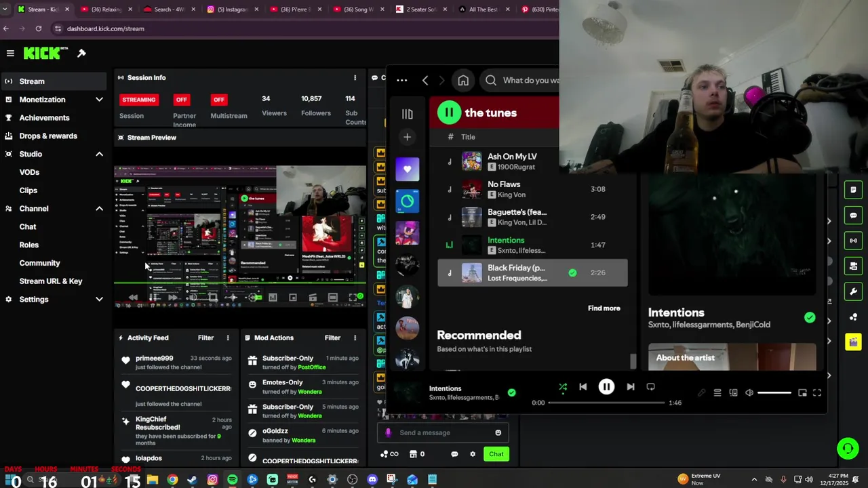Screen dimensions: 868x488
Task: Open emoji picker in chat input
Action: 498,432
